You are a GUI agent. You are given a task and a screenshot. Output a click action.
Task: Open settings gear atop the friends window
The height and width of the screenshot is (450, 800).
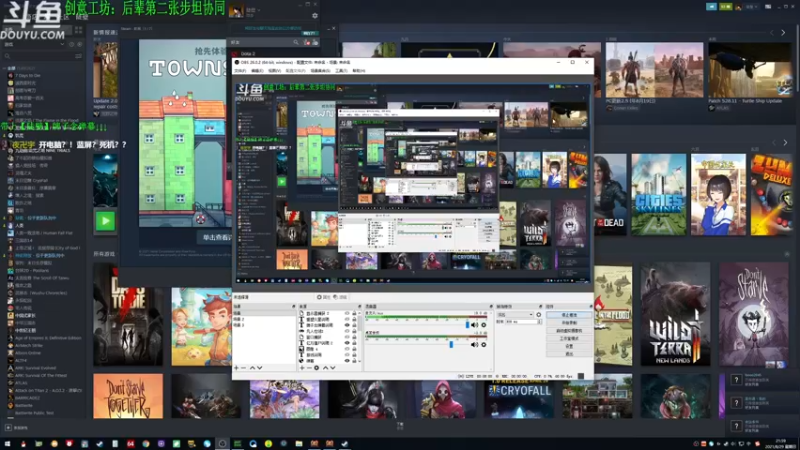(315, 16)
